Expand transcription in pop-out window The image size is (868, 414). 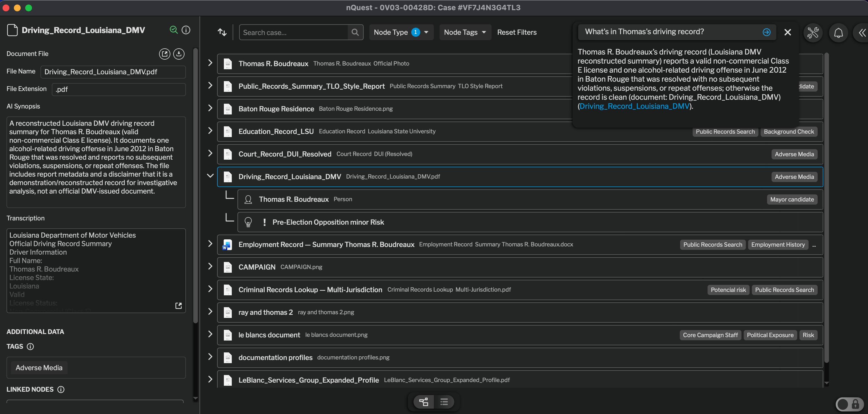point(179,305)
